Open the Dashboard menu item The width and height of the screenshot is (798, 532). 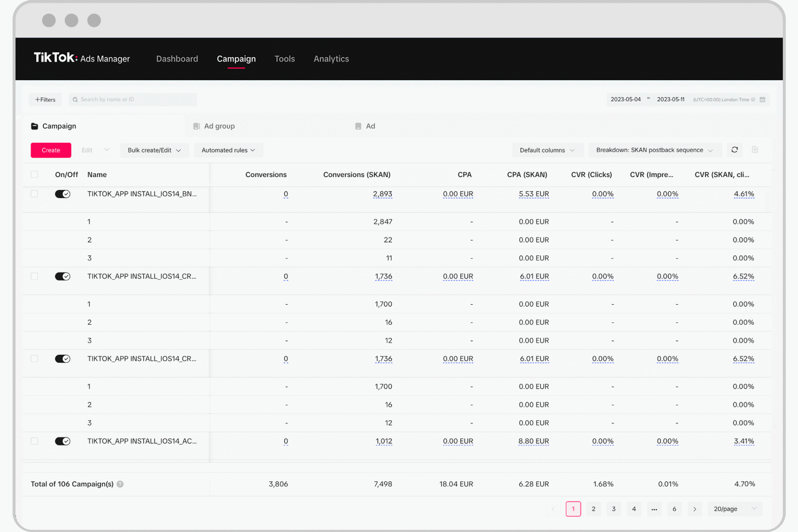[x=177, y=59]
